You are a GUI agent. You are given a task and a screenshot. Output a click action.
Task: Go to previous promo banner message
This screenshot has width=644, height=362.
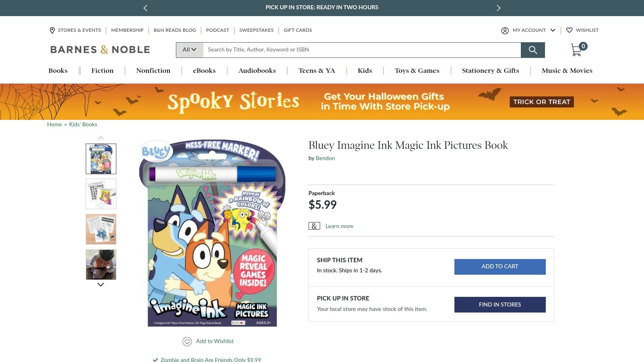(145, 8)
